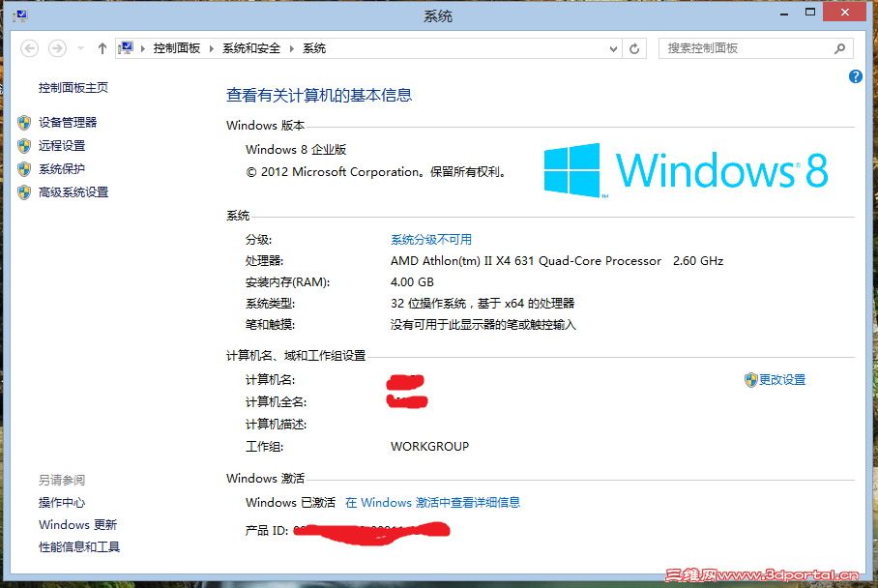The width and height of the screenshot is (878, 588).
Task: Open 系统分级不可用 rating link
Action: point(431,240)
